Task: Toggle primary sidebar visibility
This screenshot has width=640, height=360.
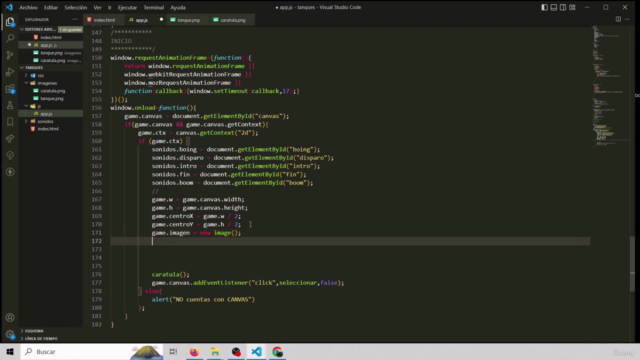Action: [544, 7]
